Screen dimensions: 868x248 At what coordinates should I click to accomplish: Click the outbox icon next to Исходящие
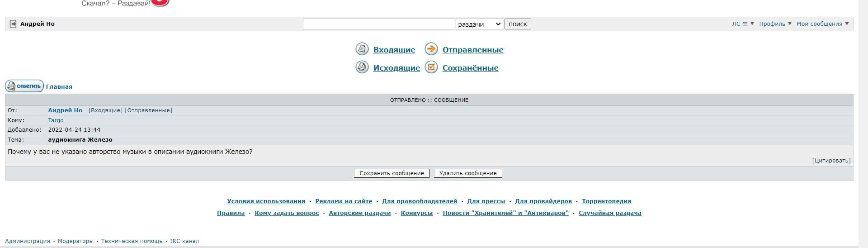tap(362, 67)
